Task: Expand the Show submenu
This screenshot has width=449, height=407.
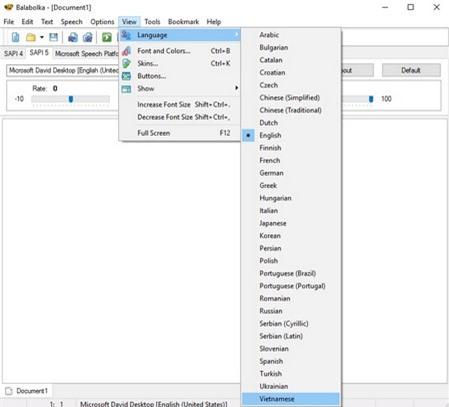Action: [x=180, y=89]
